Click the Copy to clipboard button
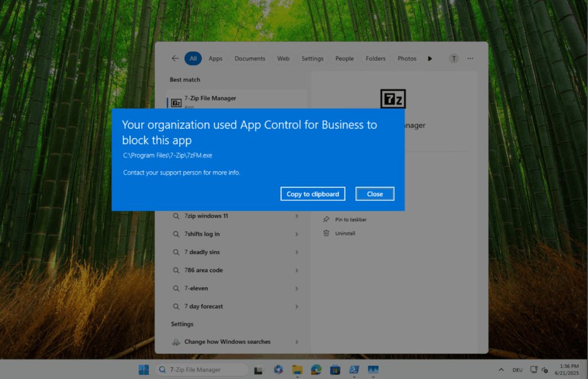 (313, 194)
